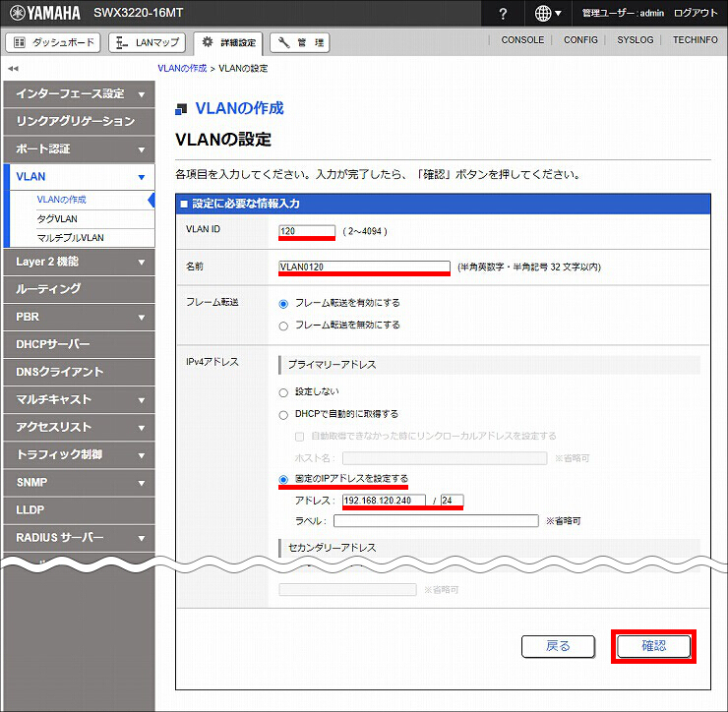Viewport: 728px width, 712px height.
Task: Select 固定のIPアドレスを設定する radio button
Action: pos(283,480)
